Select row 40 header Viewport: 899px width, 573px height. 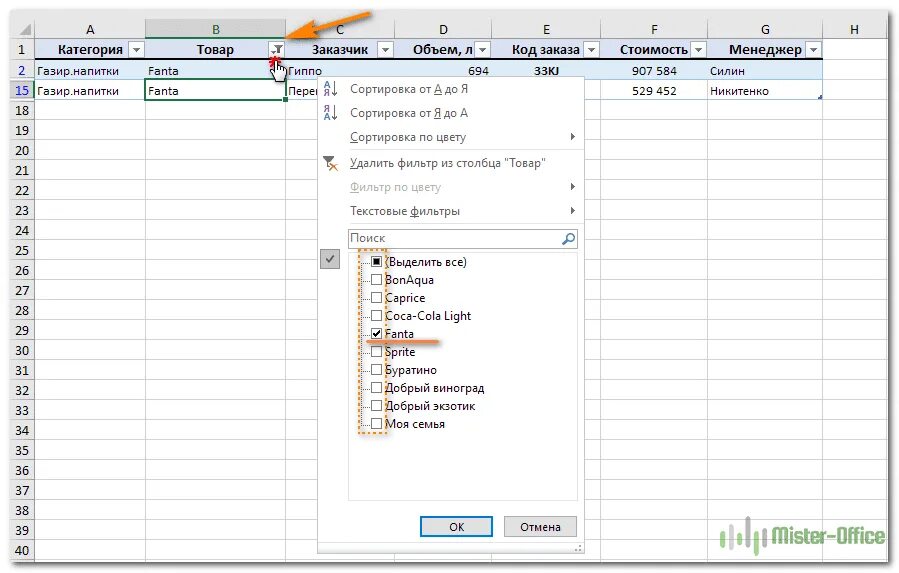22,550
